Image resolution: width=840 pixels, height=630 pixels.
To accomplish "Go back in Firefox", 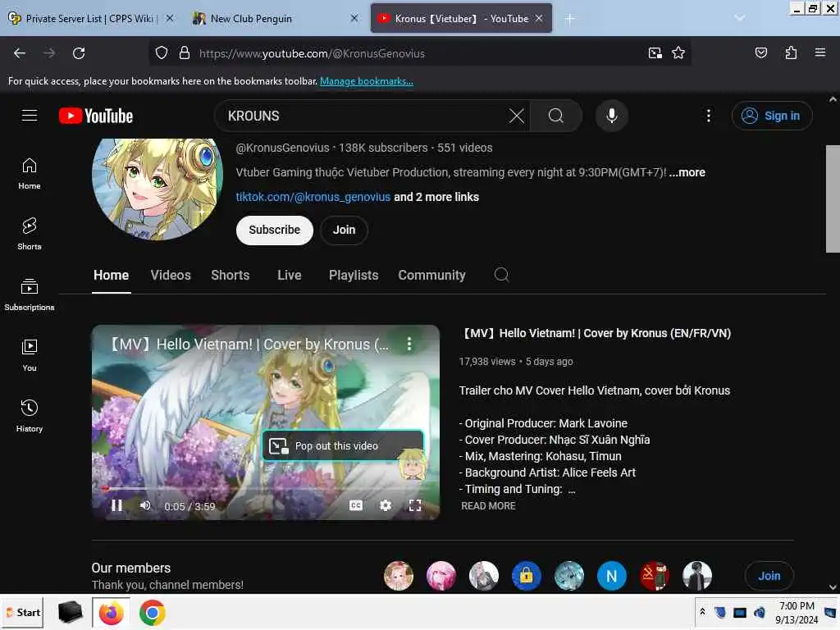I will [x=20, y=53].
